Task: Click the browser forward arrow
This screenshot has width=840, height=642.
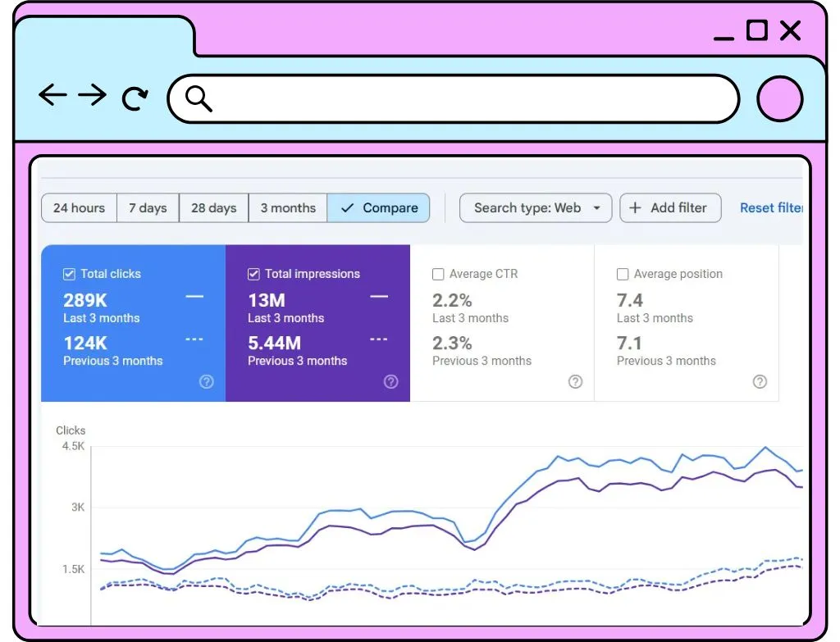Action: tap(92, 95)
